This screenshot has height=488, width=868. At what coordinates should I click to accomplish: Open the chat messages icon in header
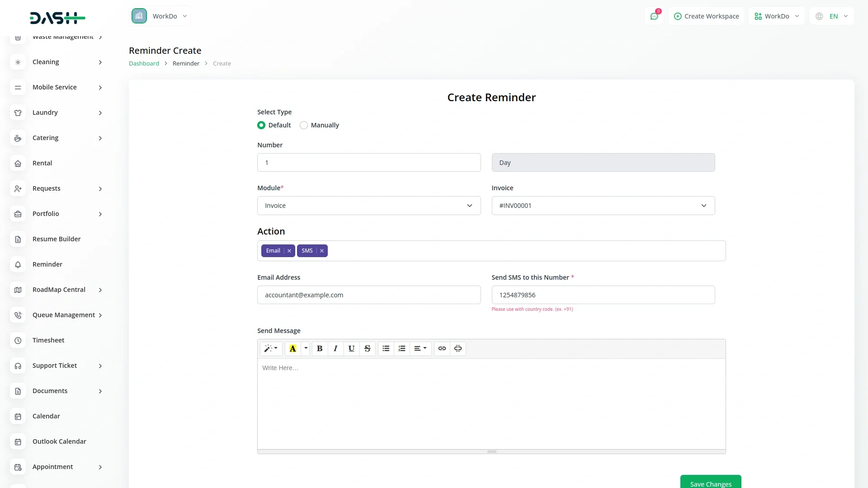click(x=654, y=16)
